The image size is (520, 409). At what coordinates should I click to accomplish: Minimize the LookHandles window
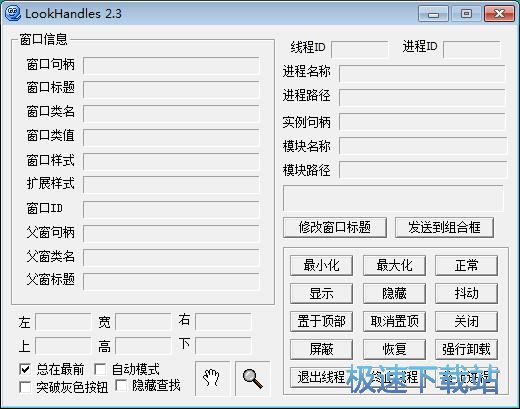(433, 14)
